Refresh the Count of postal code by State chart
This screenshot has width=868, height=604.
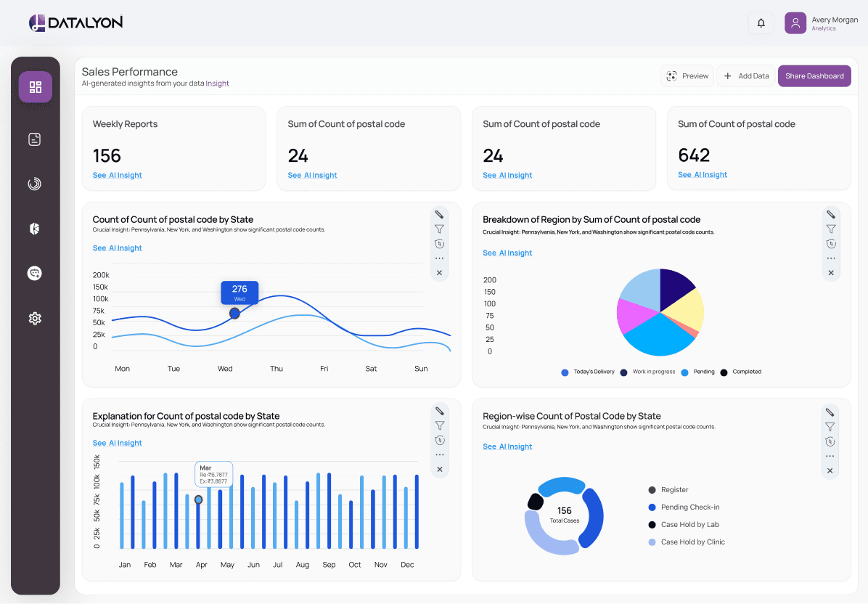tap(439, 244)
